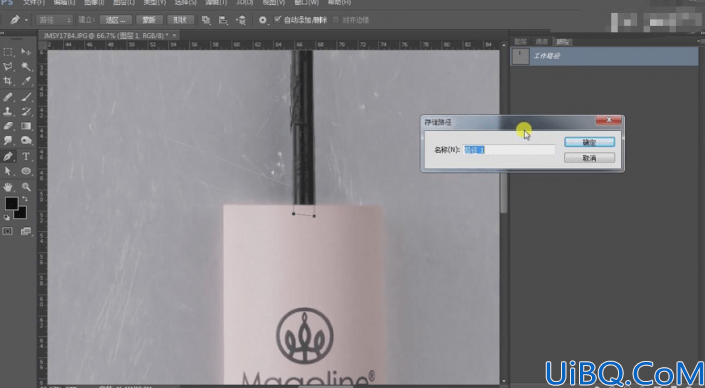Select the Path Selection arrow tool
This screenshot has width=705, height=388.
click(x=8, y=171)
